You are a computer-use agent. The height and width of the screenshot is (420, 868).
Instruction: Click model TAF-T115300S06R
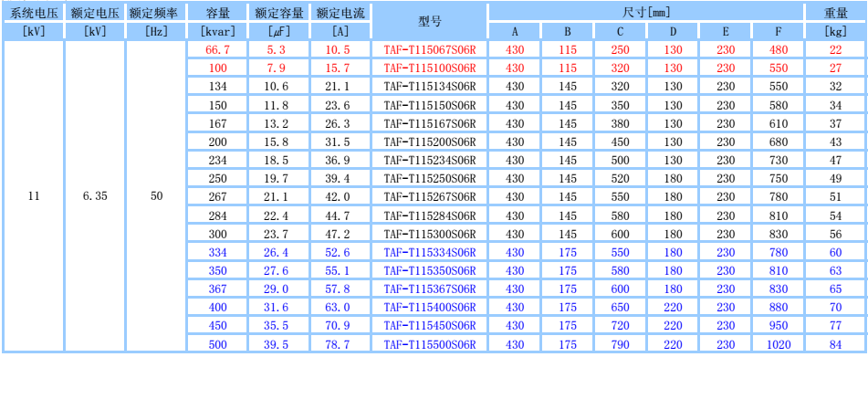[x=430, y=234]
